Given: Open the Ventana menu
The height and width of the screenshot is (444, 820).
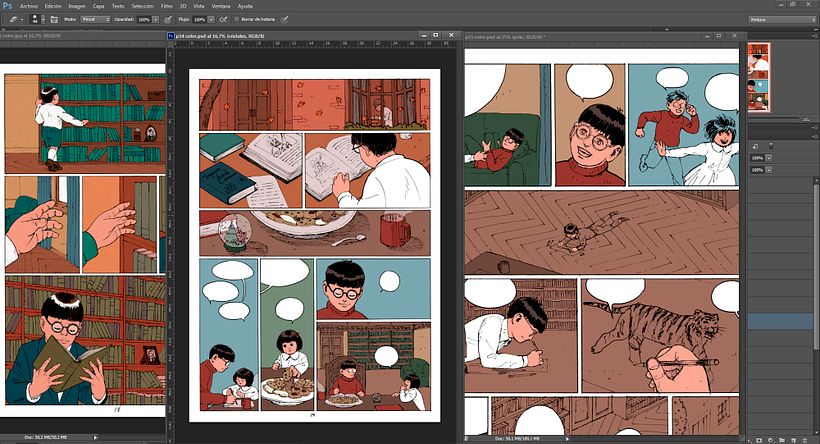Looking at the screenshot, I should pyautogui.click(x=221, y=6).
